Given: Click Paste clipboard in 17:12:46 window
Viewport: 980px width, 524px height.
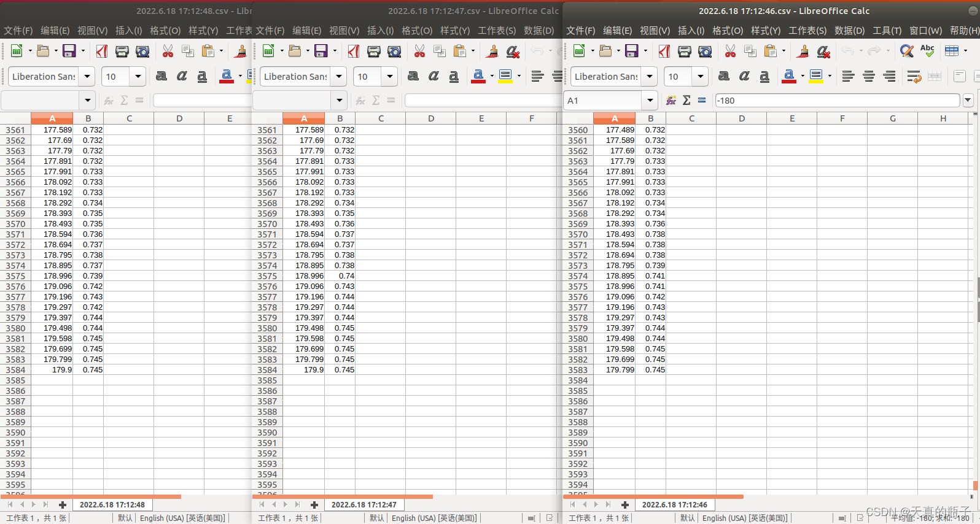Looking at the screenshot, I should tap(771, 51).
